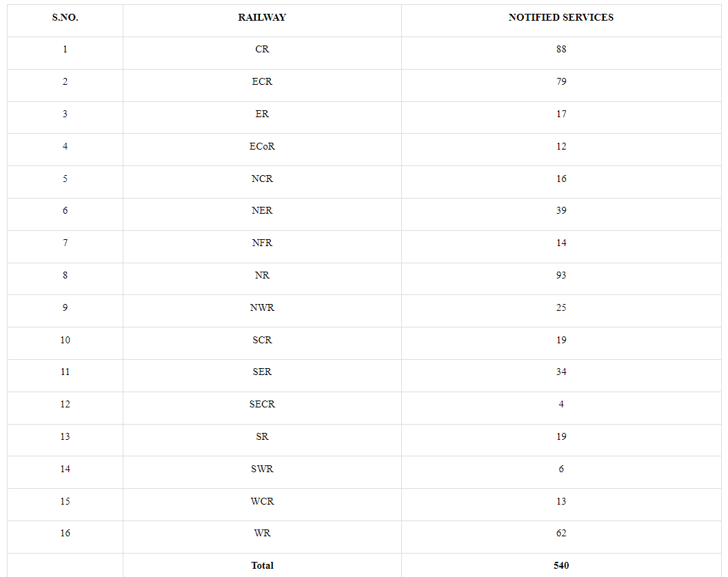Viewport: 728px width, 577px height.
Task: Click the Total row label
Action: click(x=262, y=565)
